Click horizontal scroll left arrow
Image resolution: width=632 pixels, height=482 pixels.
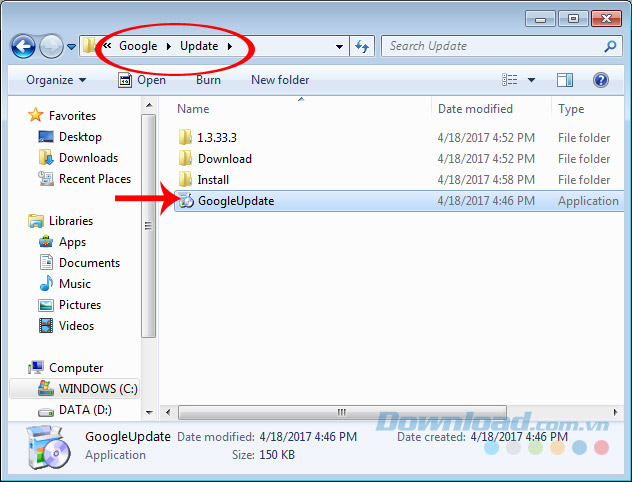click(168, 412)
